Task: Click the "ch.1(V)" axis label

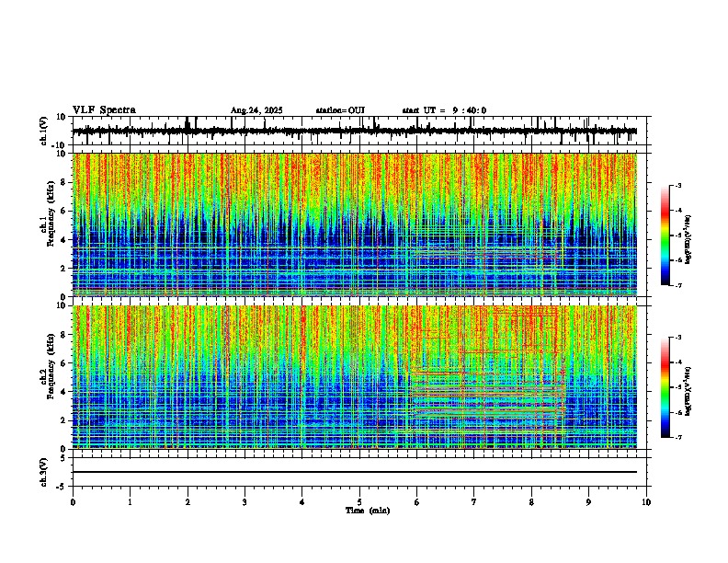Action: click(x=44, y=131)
